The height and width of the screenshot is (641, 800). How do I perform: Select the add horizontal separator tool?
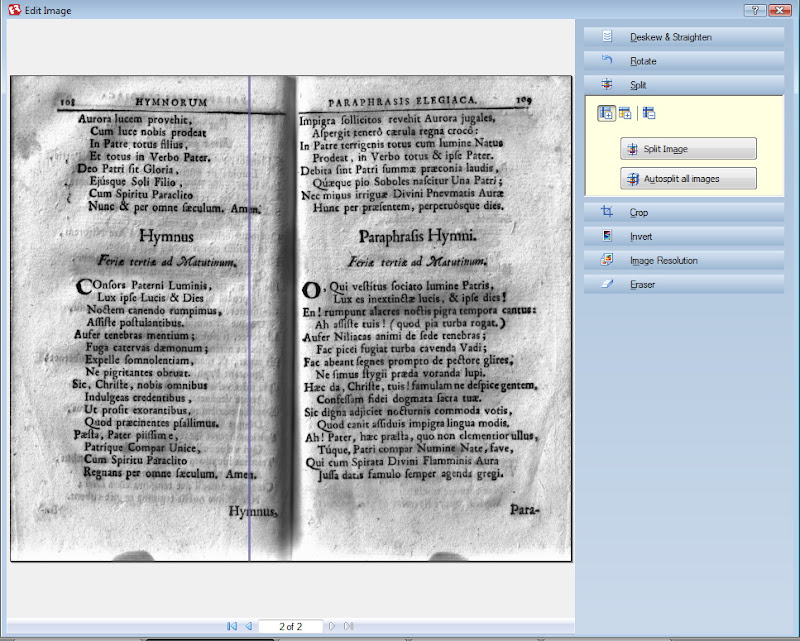(625, 114)
